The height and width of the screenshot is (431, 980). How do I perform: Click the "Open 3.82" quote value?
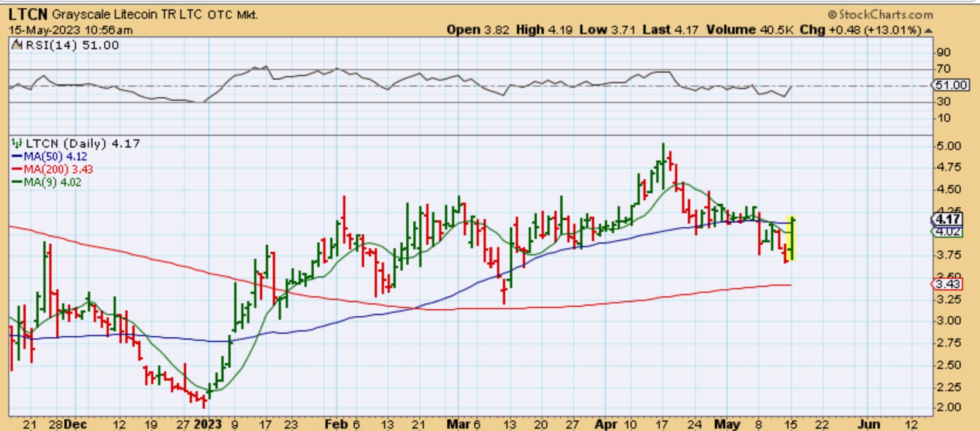(478, 30)
